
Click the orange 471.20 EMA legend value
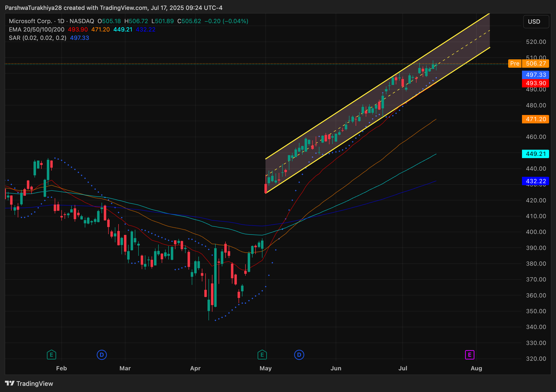[101, 30]
